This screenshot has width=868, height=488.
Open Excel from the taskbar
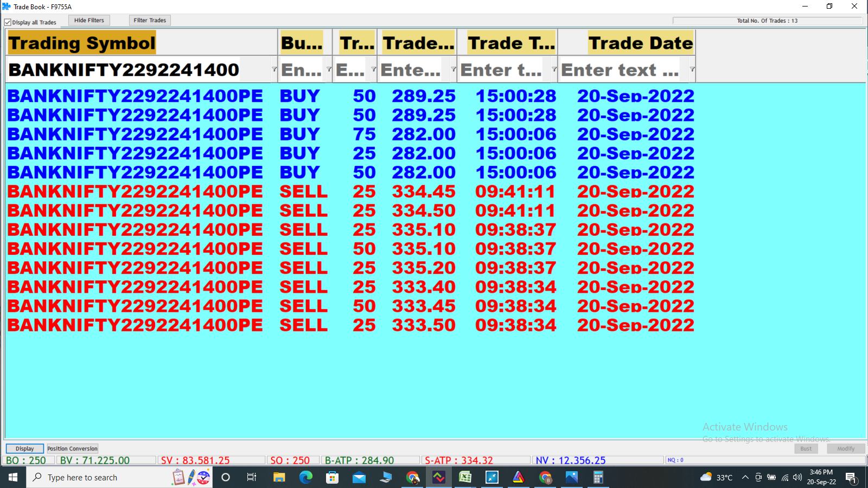pos(465,477)
